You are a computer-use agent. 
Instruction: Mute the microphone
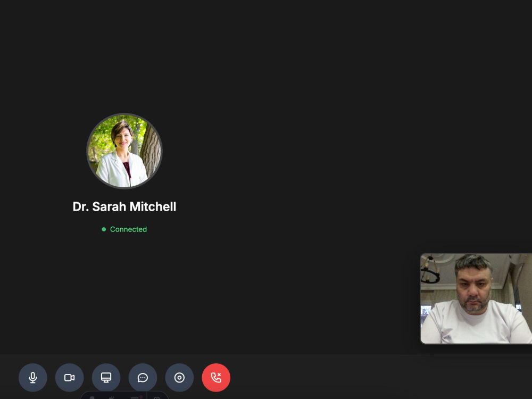coord(33,377)
